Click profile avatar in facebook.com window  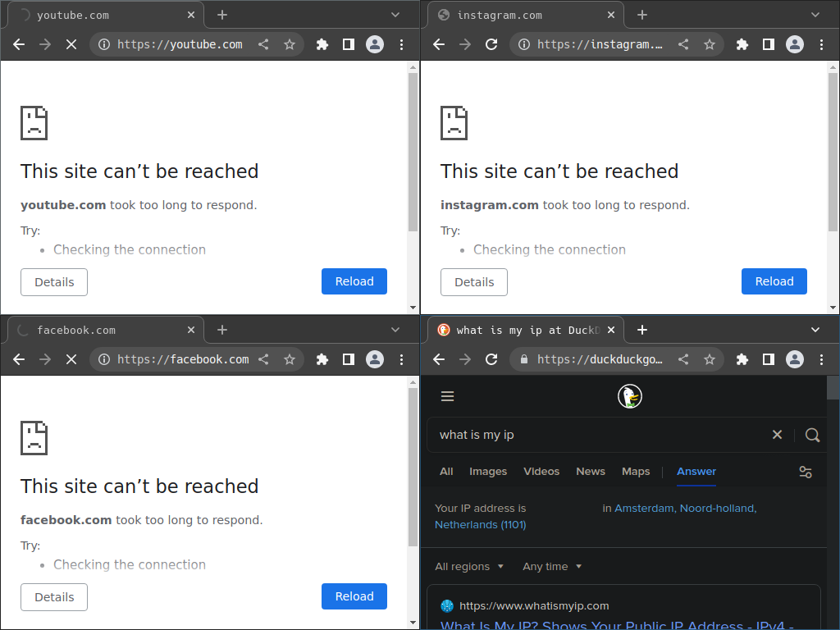pos(375,359)
